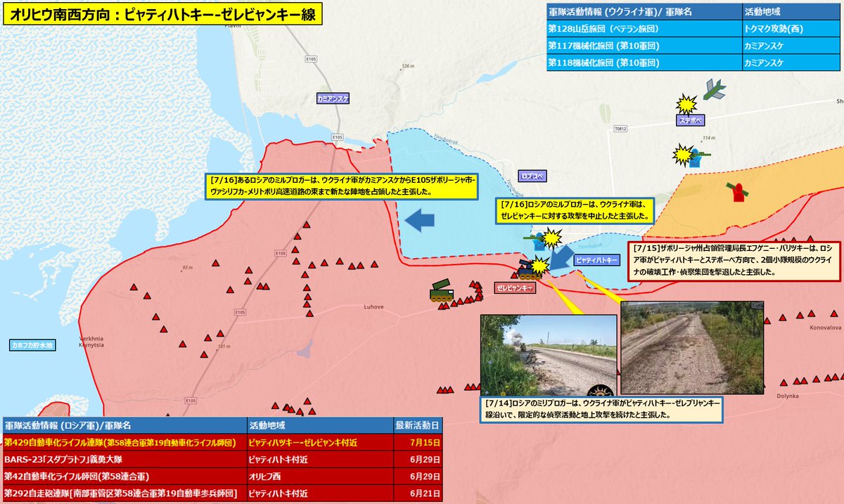The width and height of the screenshot is (844, 504).
Task: Click the explosion icon above the ステポベ label
Action: coord(686,105)
